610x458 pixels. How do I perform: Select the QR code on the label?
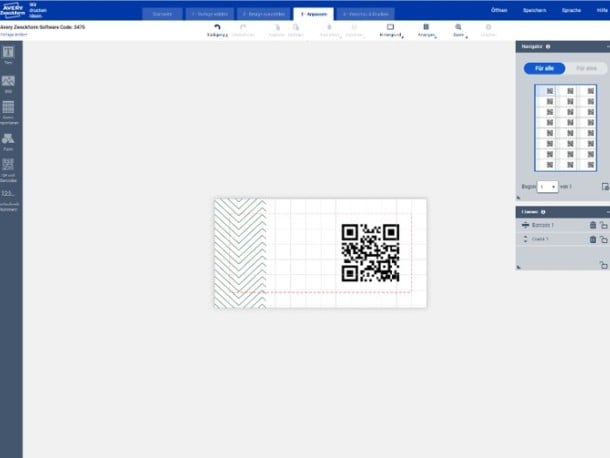(x=370, y=253)
